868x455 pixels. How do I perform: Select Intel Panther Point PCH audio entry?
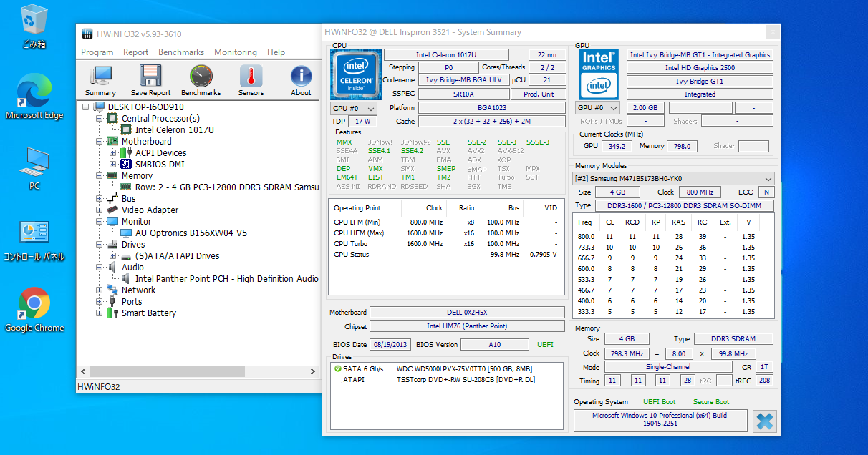pyautogui.click(x=227, y=279)
